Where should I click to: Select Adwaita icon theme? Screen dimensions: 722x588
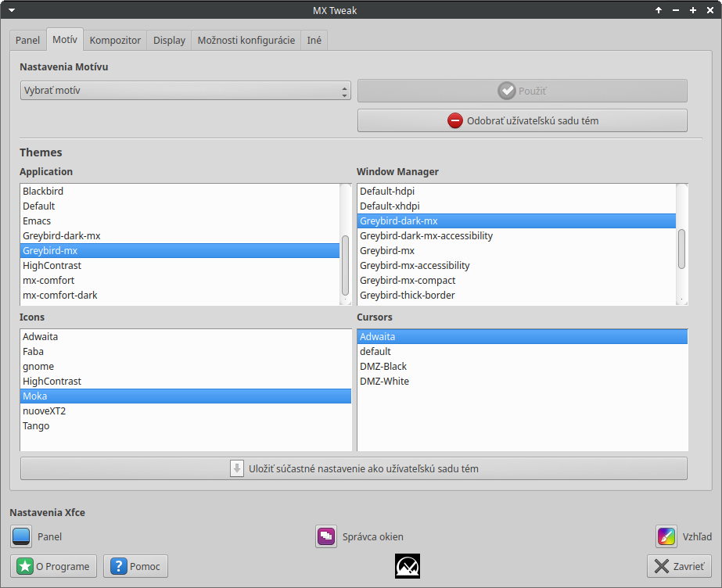click(x=185, y=336)
